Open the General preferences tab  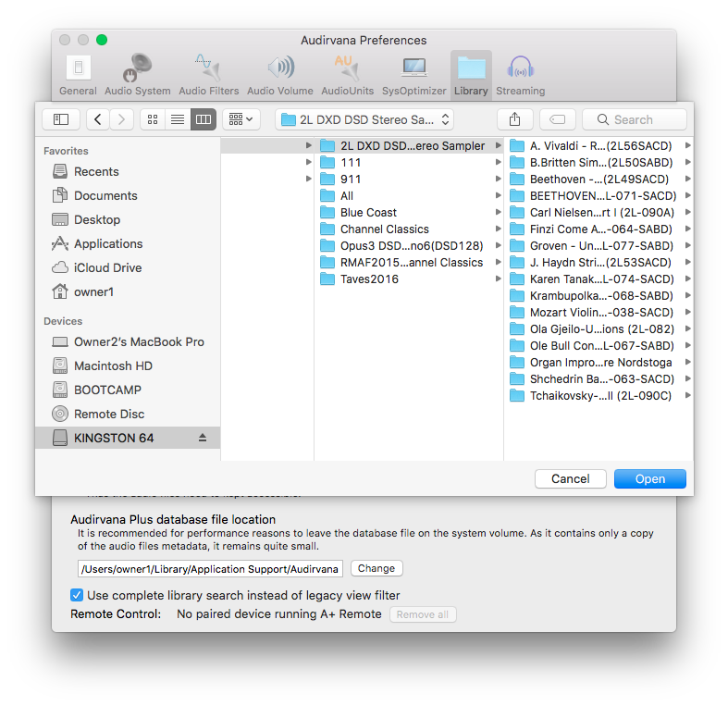pos(78,75)
